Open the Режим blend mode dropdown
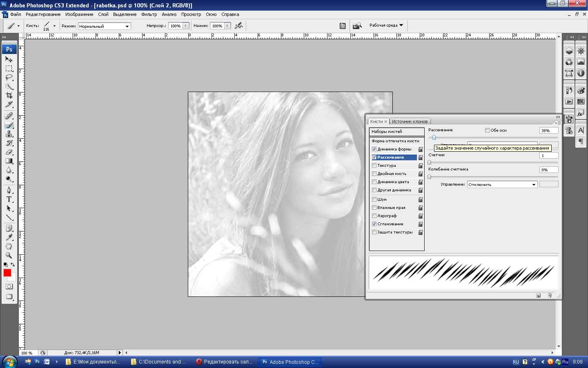 click(104, 26)
